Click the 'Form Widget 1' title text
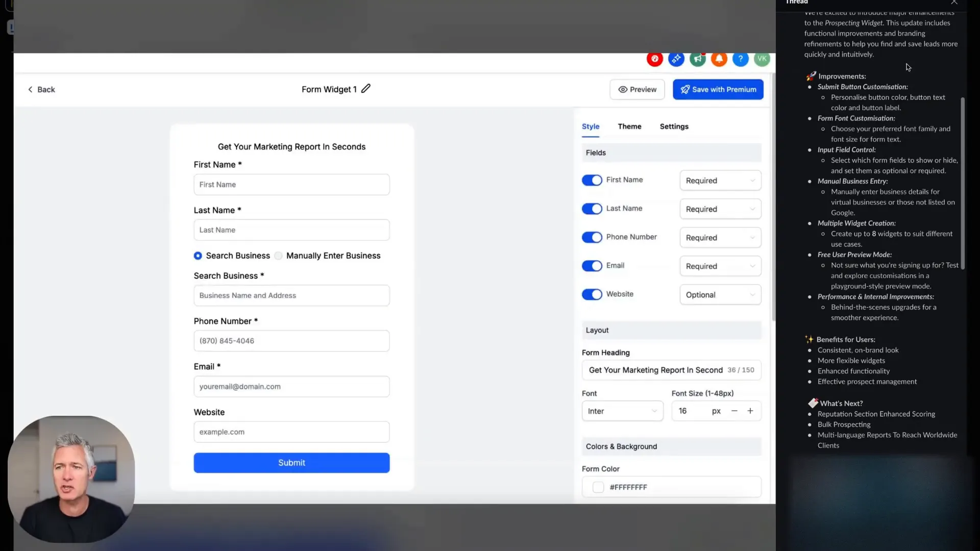The height and width of the screenshot is (551, 980). pos(329,89)
